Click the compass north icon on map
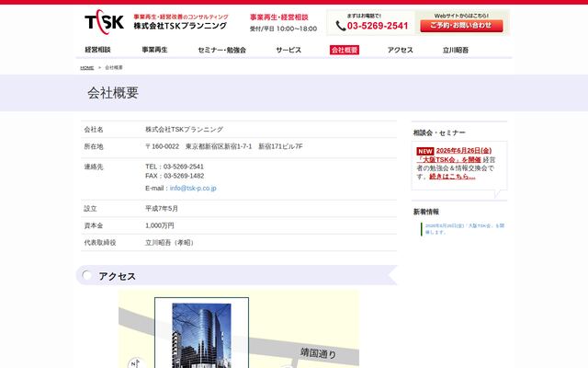 coord(135,363)
